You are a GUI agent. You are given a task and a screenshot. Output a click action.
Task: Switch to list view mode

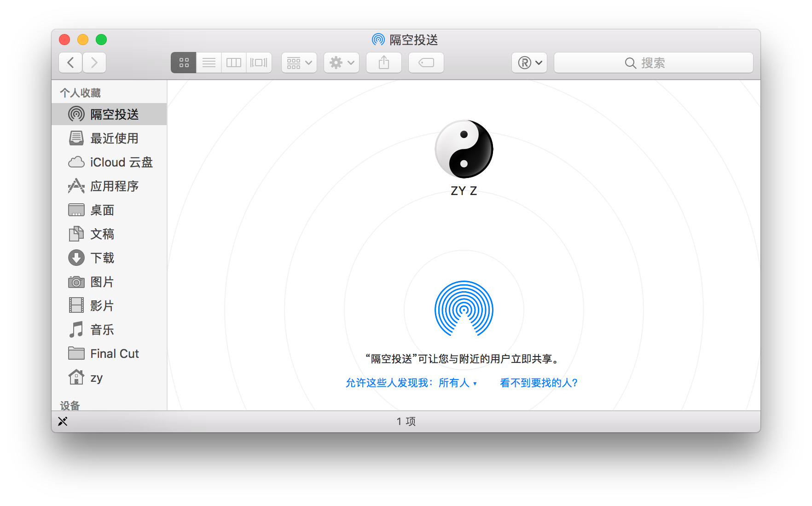[209, 63]
